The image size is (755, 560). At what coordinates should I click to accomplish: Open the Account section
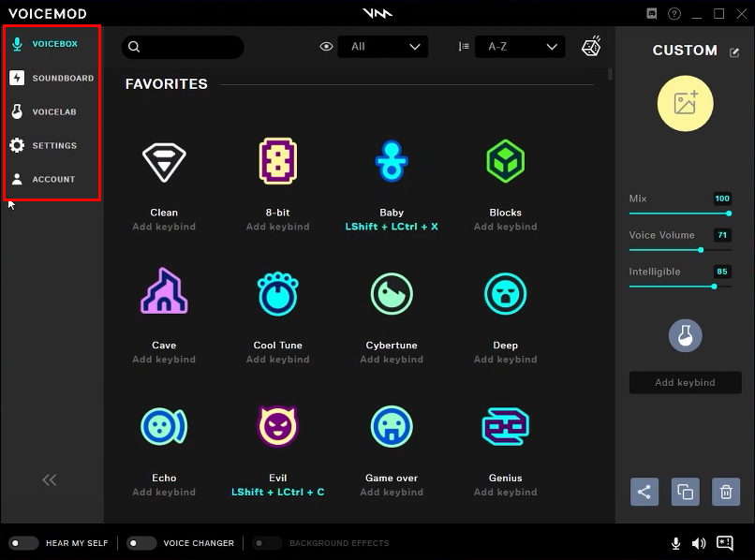coord(43,179)
